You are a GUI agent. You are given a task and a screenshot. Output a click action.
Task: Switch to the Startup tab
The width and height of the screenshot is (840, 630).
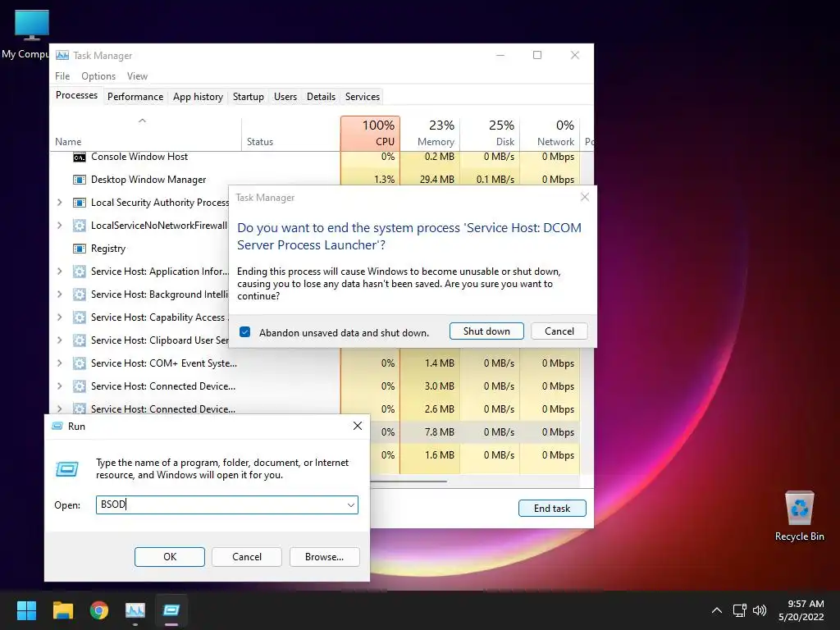click(248, 97)
